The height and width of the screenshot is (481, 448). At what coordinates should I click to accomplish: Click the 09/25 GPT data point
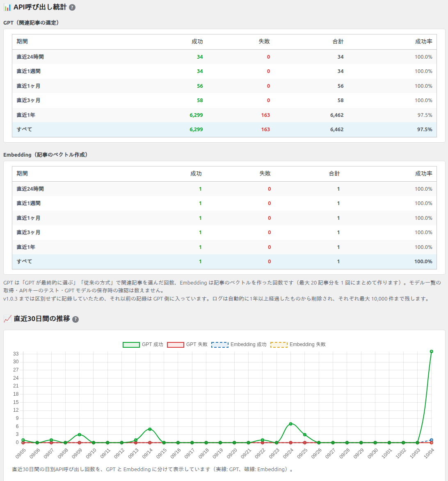(305, 435)
